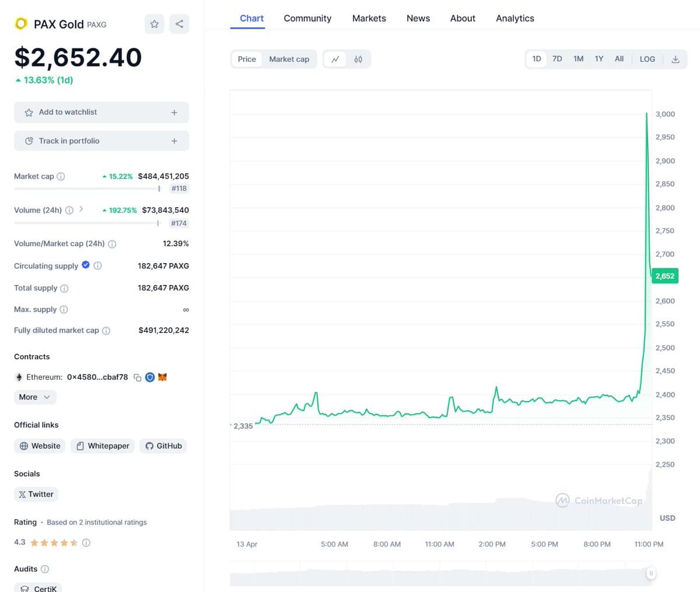Click the Ethereum logo in Contracts
This screenshot has height=592, width=700.
pos(19,377)
